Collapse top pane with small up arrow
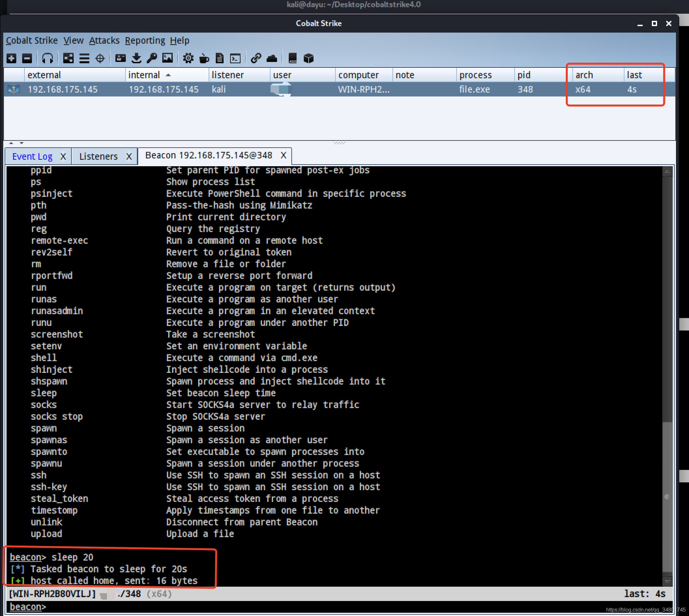The height and width of the screenshot is (616, 689). tap(11, 143)
